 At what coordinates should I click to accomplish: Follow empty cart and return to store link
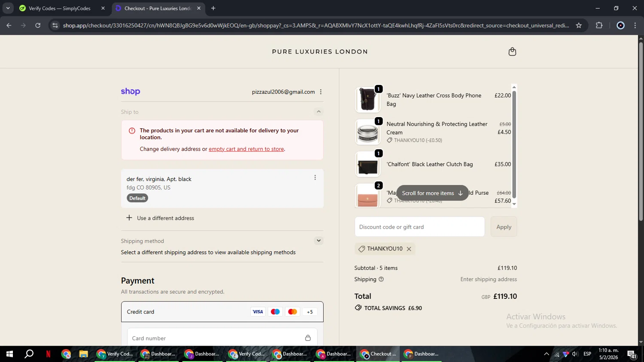tap(246, 149)
